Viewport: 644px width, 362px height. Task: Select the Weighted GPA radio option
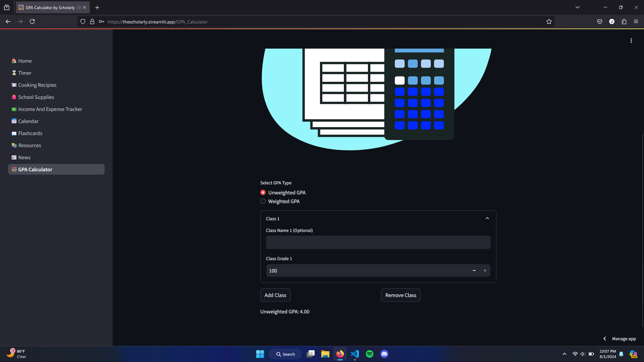tap(263, 201)
